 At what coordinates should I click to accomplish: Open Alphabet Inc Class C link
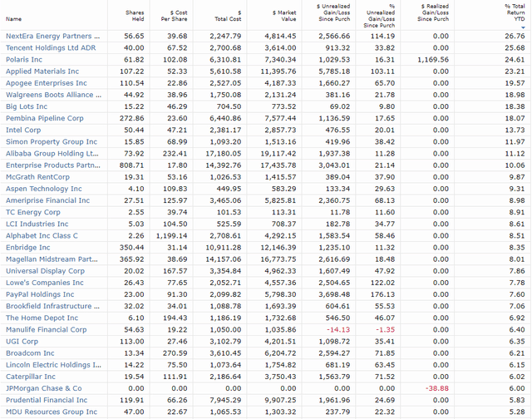pyautogui.click(x=42, y=236)
